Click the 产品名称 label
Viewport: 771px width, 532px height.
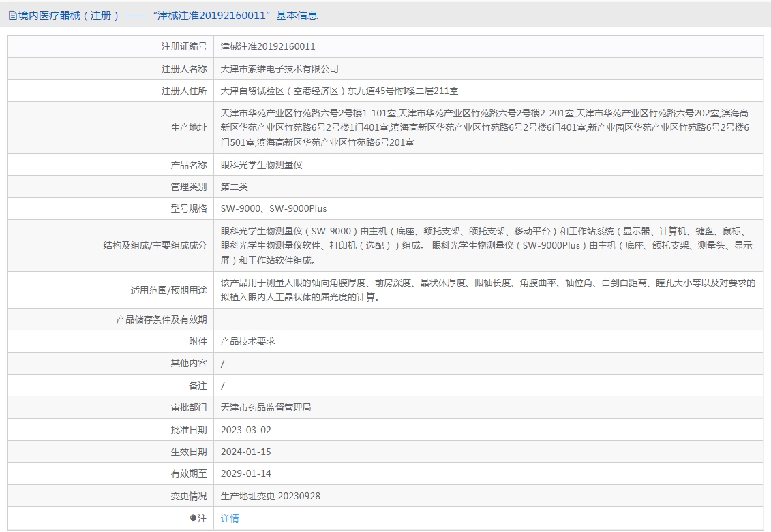point(189,165)
